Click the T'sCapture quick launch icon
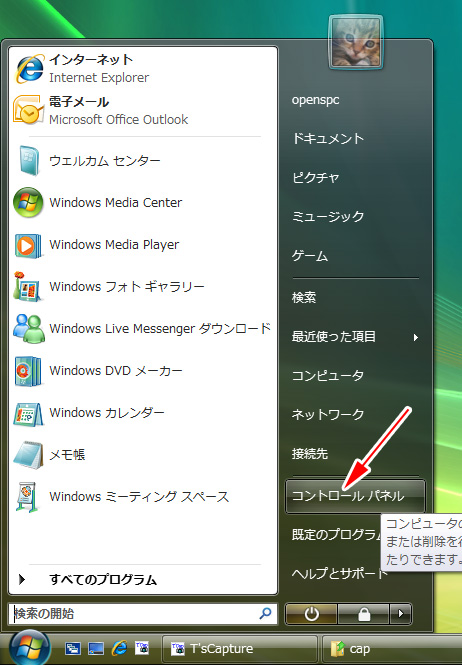 point(142,648)
